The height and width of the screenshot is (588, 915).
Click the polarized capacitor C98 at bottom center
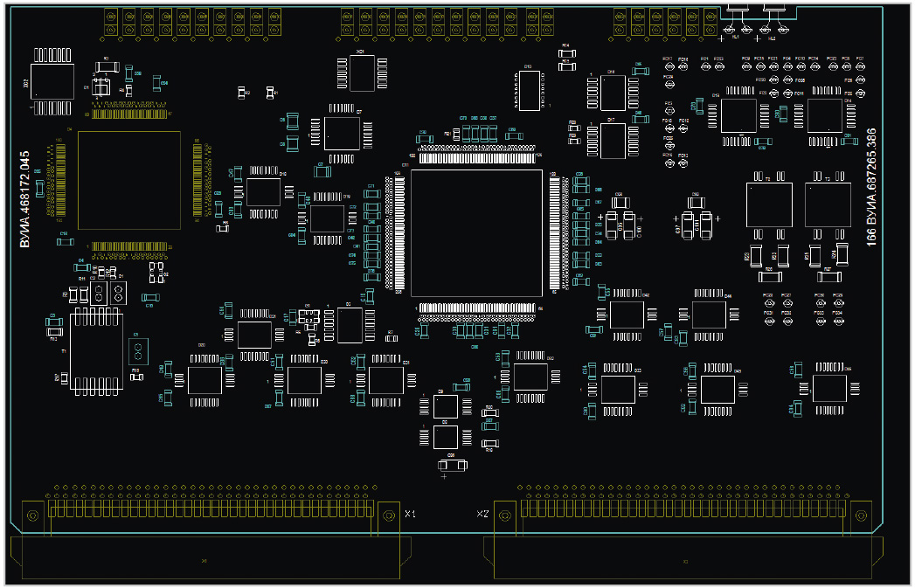tap(452, 465)
